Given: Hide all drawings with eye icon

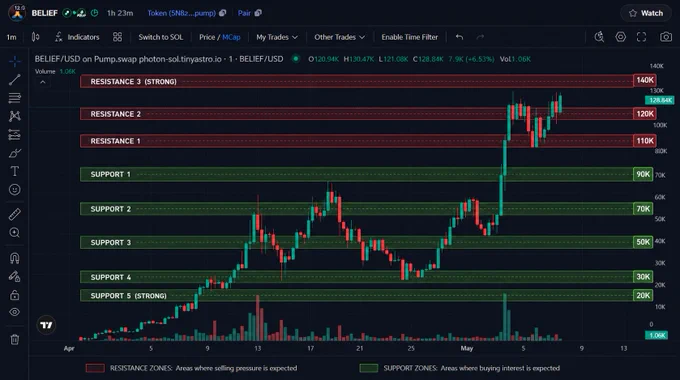Looking at the screenshot, I should pos(15,312).
